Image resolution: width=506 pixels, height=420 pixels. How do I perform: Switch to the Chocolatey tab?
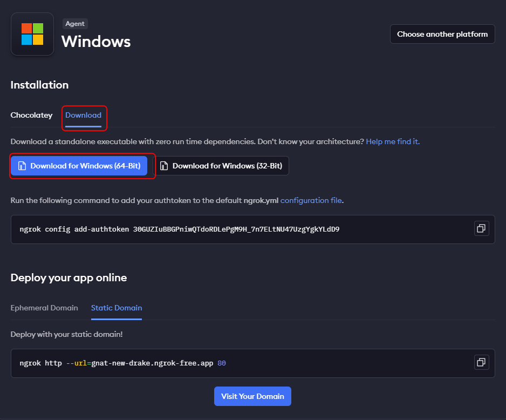point(31,115)
